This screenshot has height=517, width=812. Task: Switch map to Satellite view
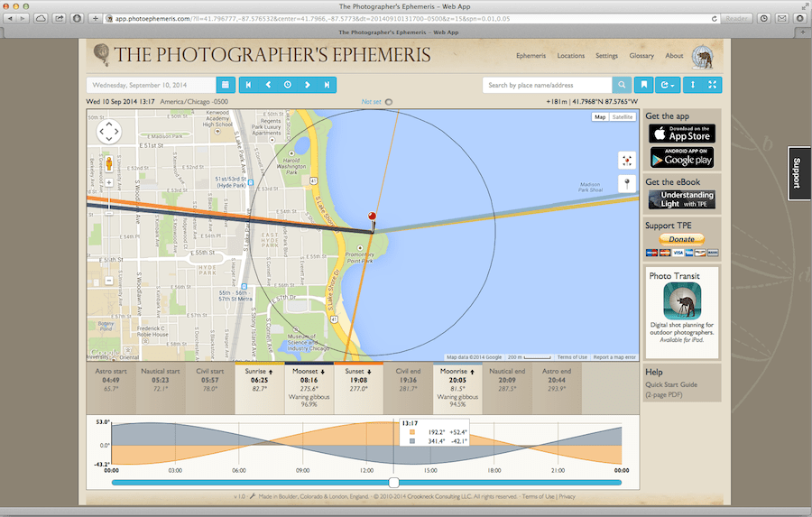pos(623,117)
